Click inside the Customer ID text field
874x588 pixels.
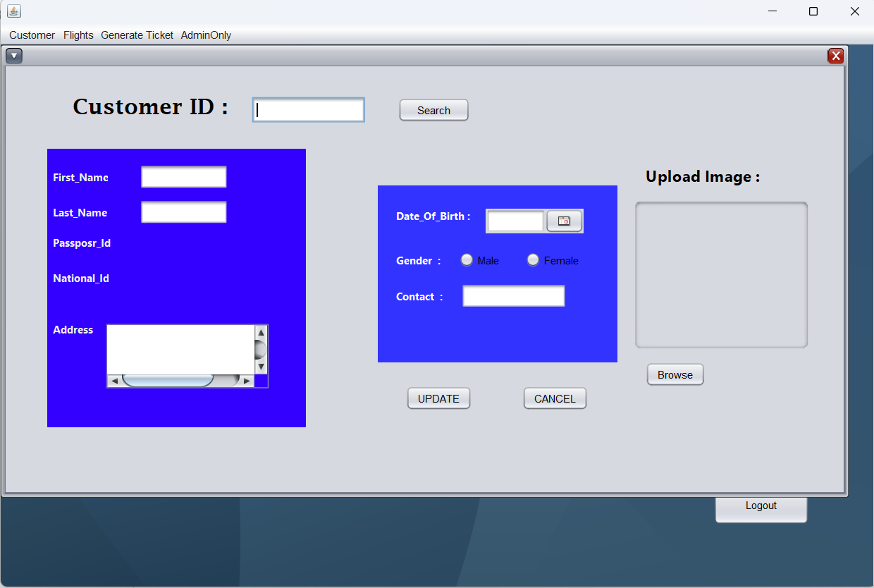[308, 110]
